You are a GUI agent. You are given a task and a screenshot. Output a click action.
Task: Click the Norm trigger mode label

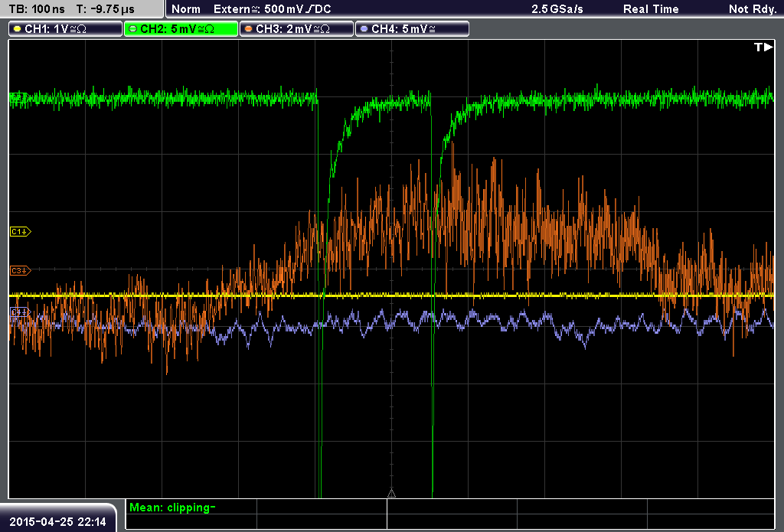click(186, 9)
